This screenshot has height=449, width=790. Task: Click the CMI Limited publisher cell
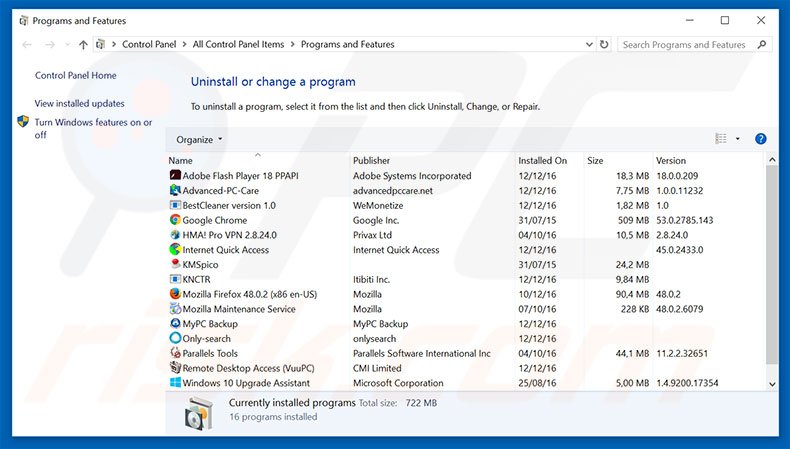pyautogui.click(x=377, y=368)
